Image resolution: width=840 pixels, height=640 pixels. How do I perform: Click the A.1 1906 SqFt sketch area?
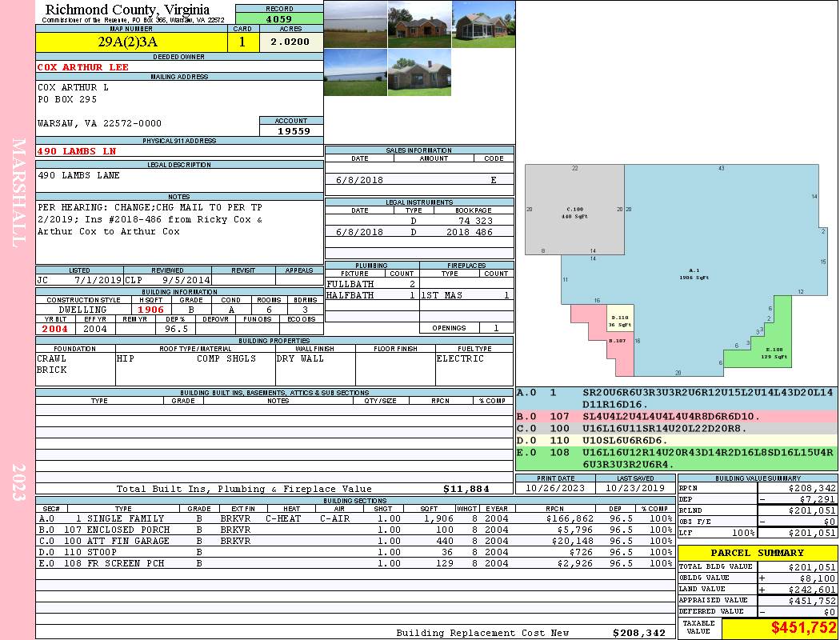pos(694,274)
